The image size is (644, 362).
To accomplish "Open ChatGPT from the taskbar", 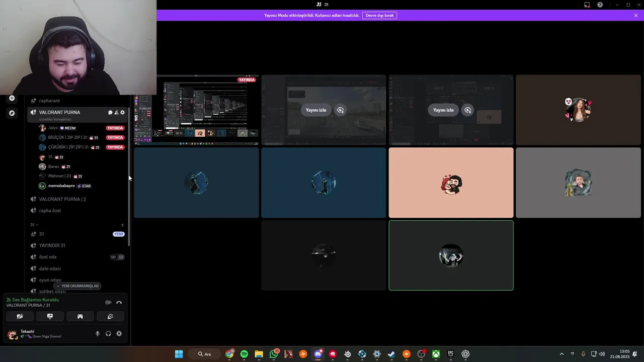I will tap(465, 354).
